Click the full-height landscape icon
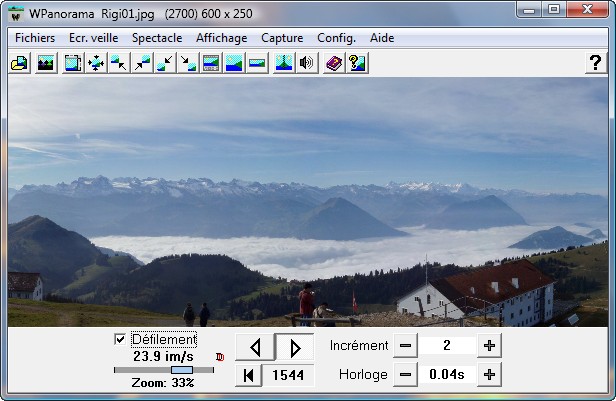The height and width of the screenshot is (401, 616). (234, 63)
